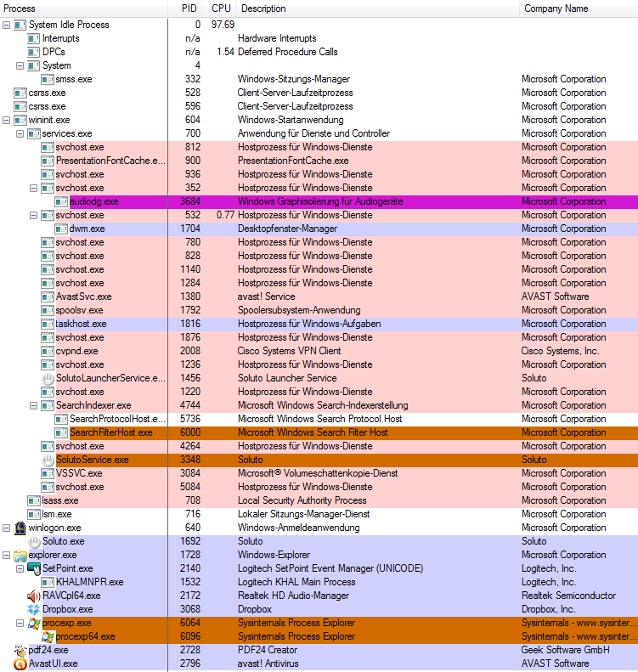Sort by the Description column header
This screenshot has width=638, height=672.
pyautogui.click(x=377, y=8)
